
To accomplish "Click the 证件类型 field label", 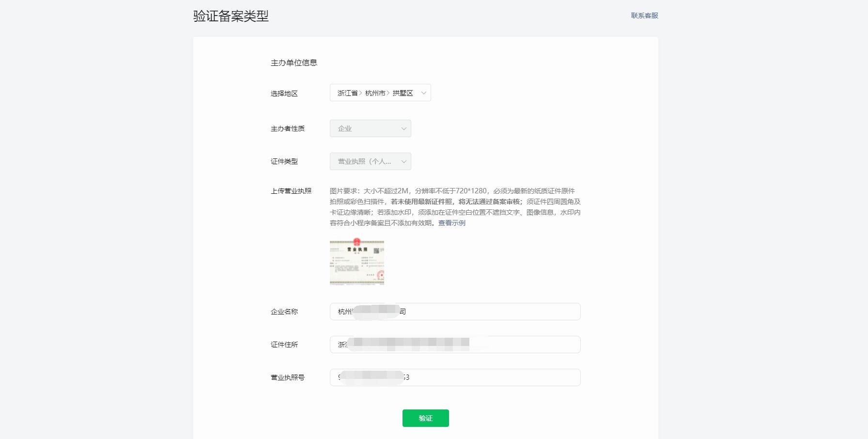I will pyautogui.click(x=284, y=162).
